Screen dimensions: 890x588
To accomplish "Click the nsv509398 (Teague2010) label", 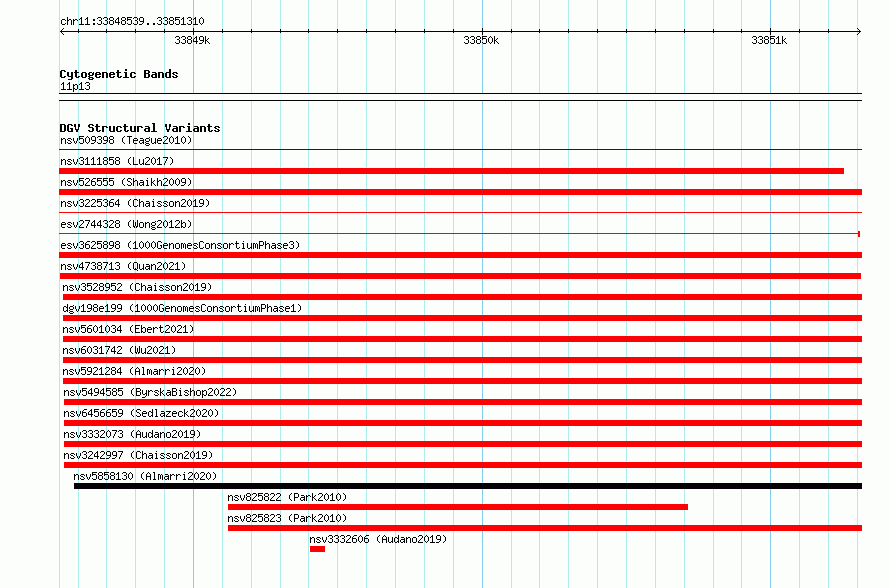I will [x=126, y=140].
